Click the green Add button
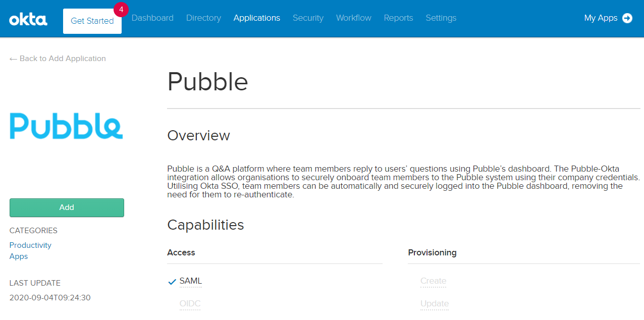644x320 pixels. pos(67,207)
